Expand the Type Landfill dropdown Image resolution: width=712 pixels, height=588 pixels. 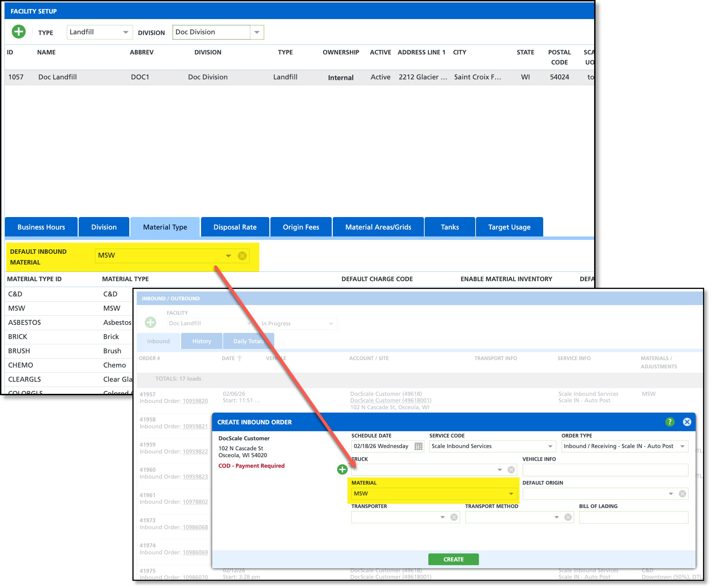[x=125, y=32]
